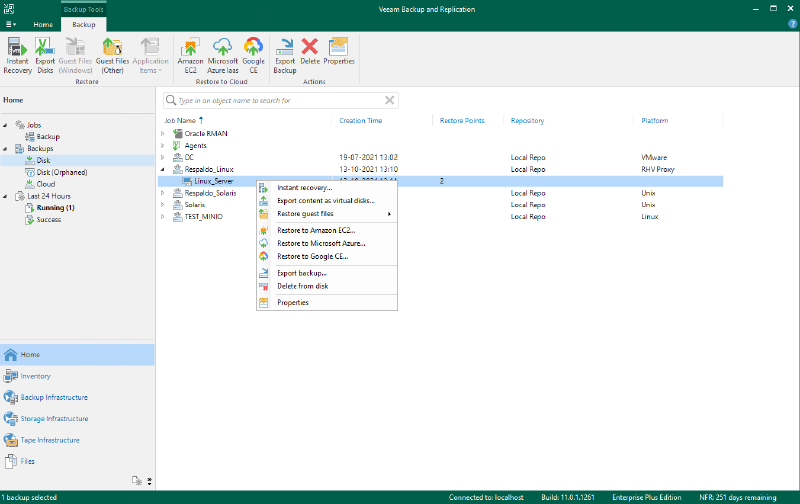
Task: Click Google CE ribbon icon
Action: [254, 55]
